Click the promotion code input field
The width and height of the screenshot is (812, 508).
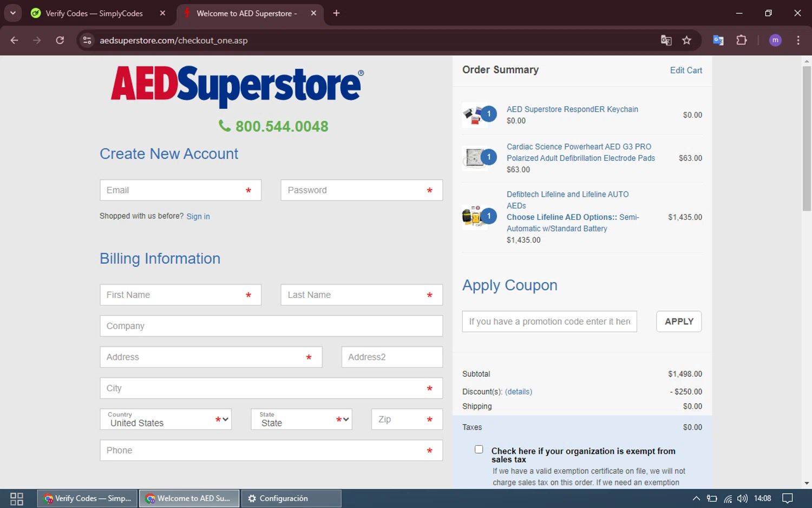click(549, 321)
